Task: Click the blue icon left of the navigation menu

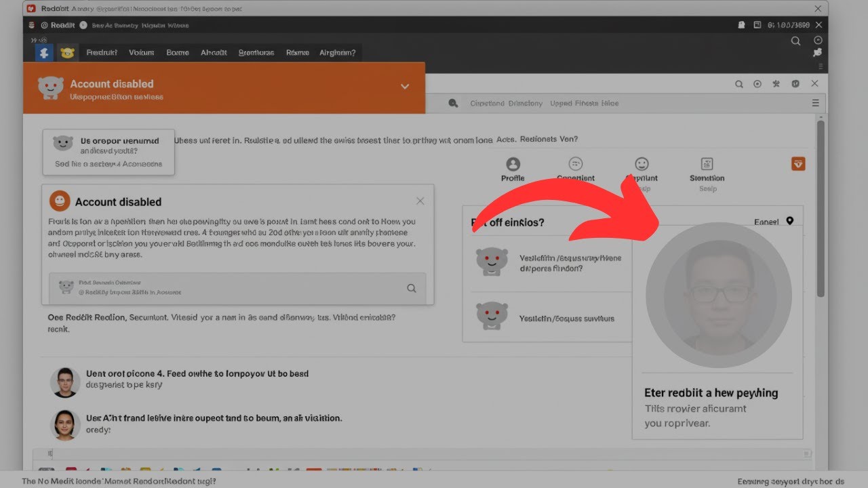Action: (44, 52)
